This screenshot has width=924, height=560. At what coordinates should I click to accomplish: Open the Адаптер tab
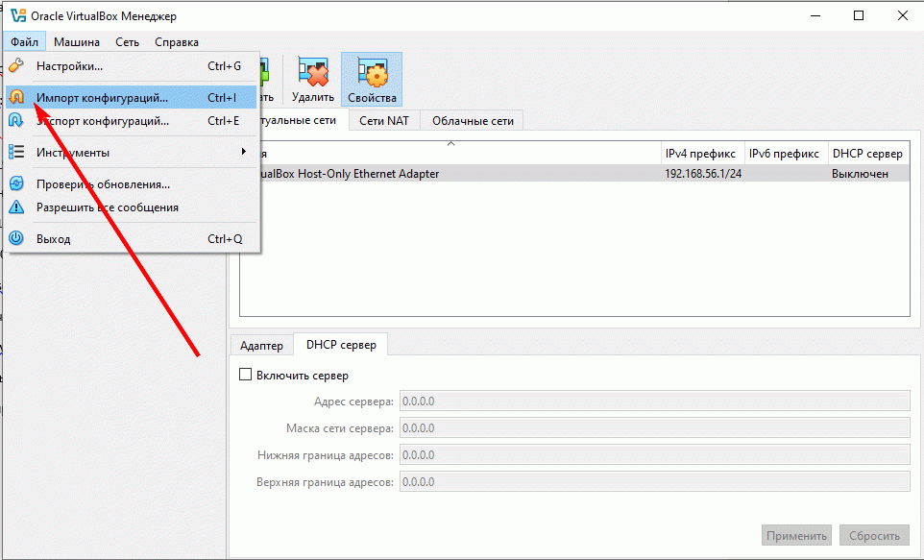point(260,344)
